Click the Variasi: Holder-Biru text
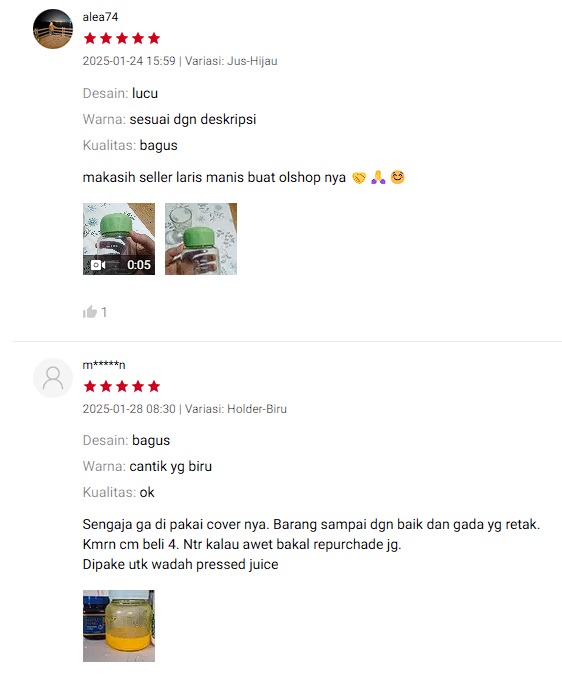 point(236,409)
